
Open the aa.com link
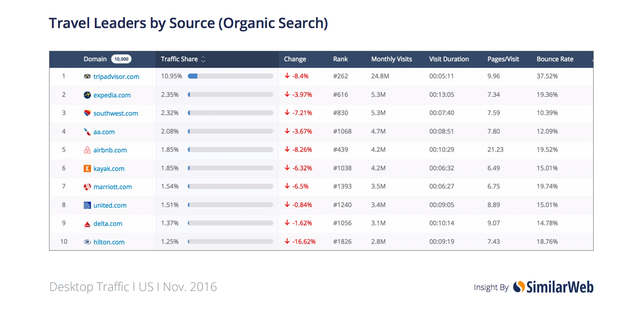pos(104,132)
